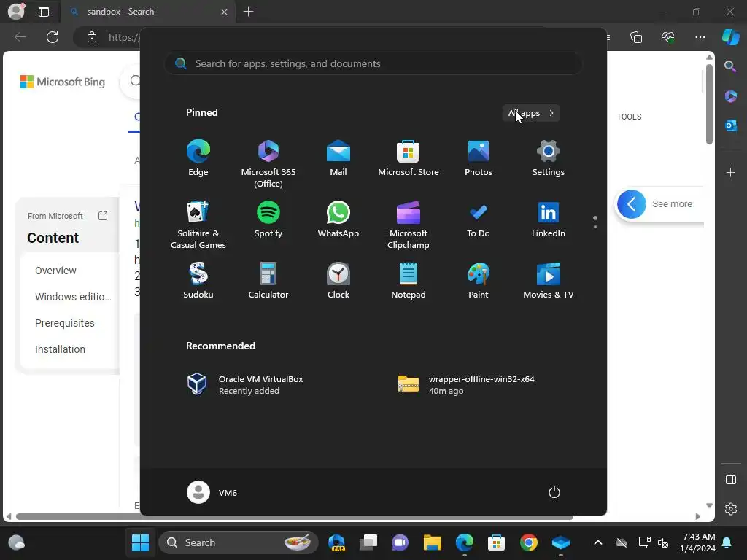This screenshot has width=747, height=560.
Task: Open the Clock app
Action: point(338,281)
